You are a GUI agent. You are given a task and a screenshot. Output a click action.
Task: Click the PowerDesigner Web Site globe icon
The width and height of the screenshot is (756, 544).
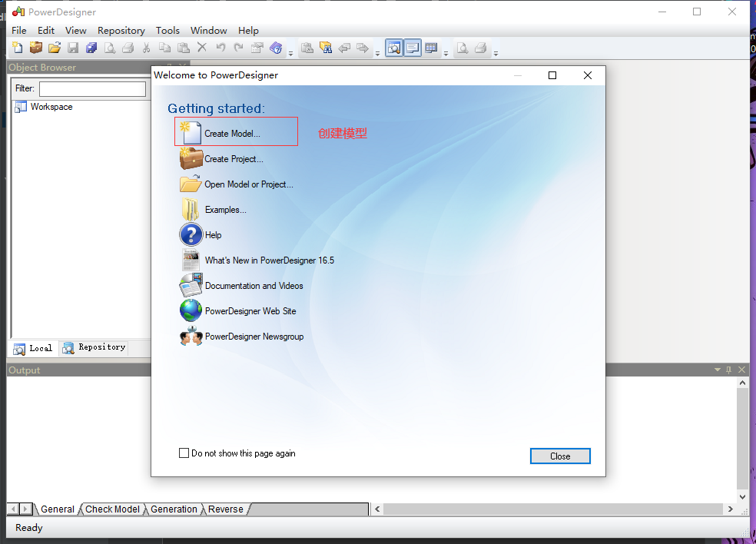click(x=191, y=310)
